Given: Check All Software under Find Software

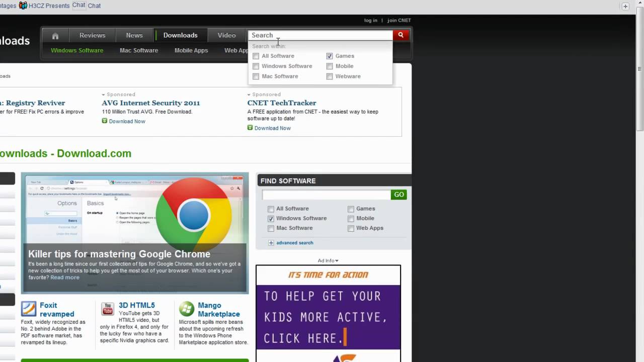Looking at the screenshot, I should click(x=271, y=209).
